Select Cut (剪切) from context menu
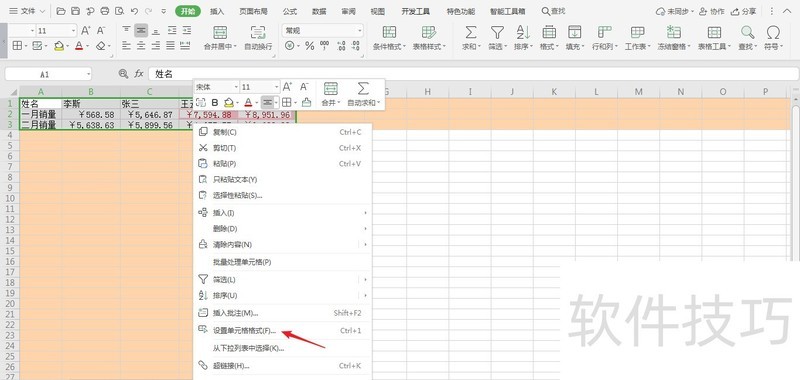 point(283,148)
